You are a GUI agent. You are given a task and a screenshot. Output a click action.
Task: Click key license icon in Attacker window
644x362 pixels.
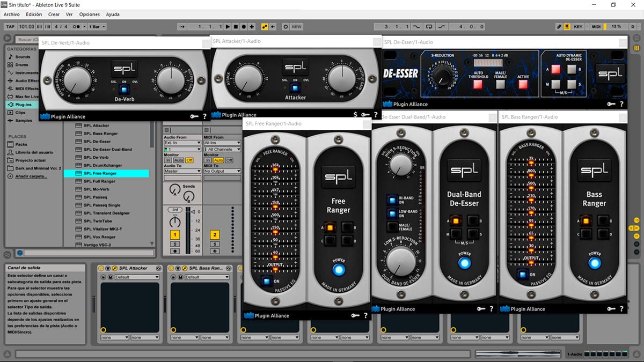(365, 115)
